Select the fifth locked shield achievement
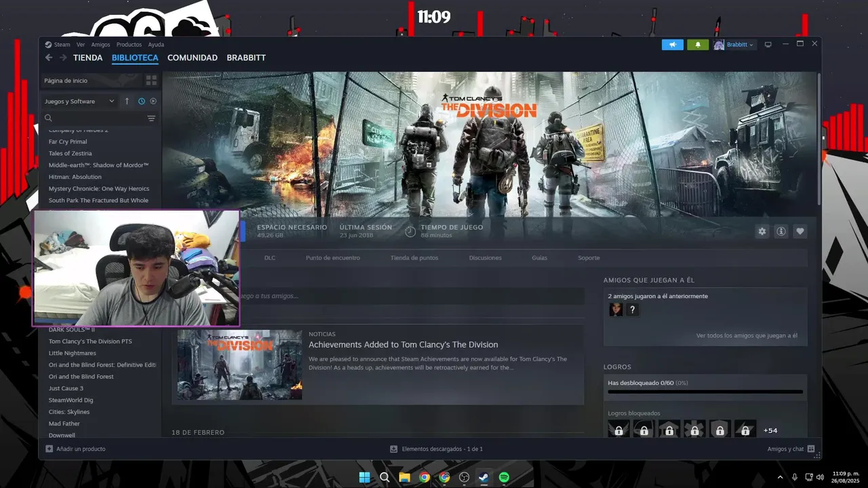This screenshot has height=488, width=868. click(719, 430)
